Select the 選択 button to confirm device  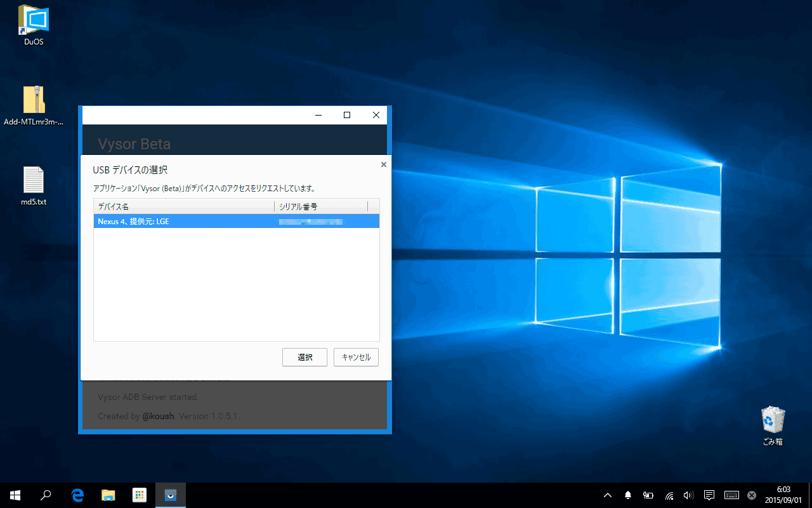coord(304,357)
